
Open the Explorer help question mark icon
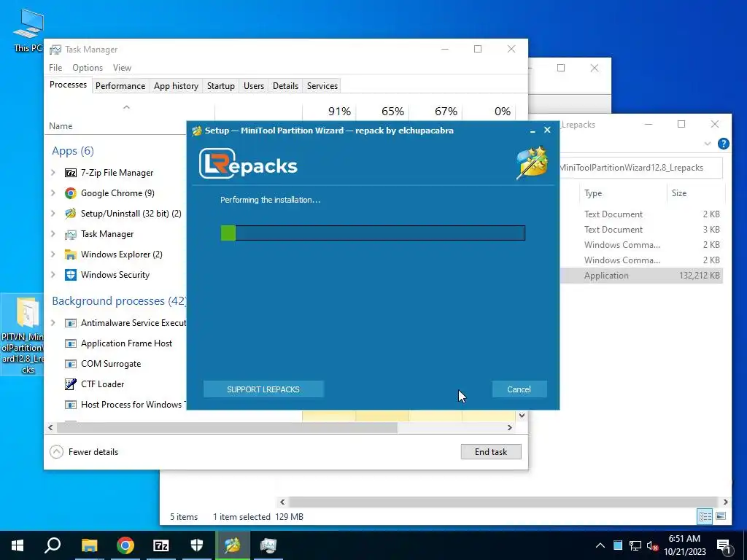[x=723, y=144]
